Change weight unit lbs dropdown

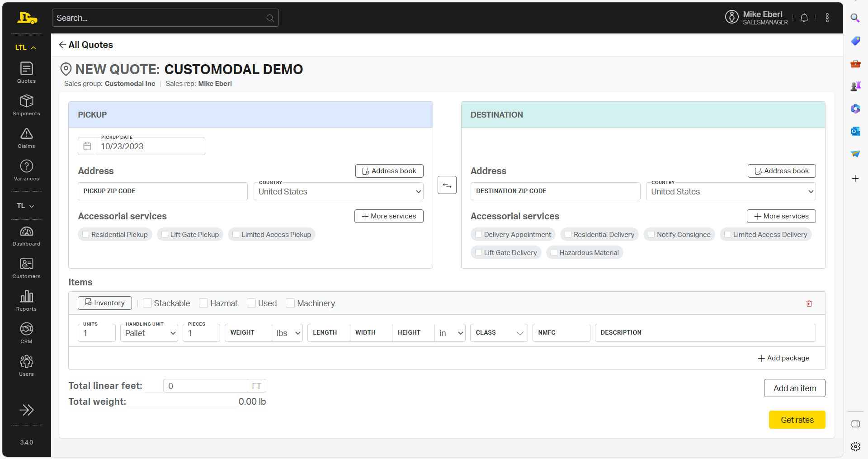(288, 333)
